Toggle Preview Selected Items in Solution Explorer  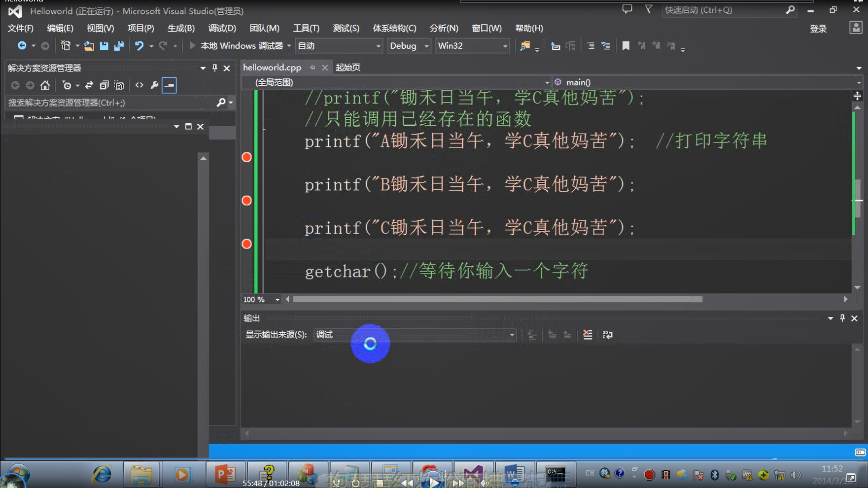169,85
